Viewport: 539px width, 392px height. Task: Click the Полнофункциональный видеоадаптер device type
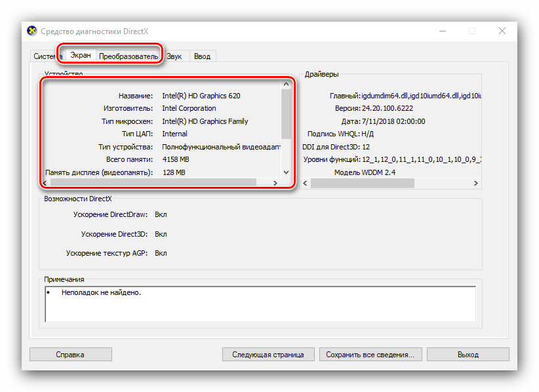click(221, 147)
